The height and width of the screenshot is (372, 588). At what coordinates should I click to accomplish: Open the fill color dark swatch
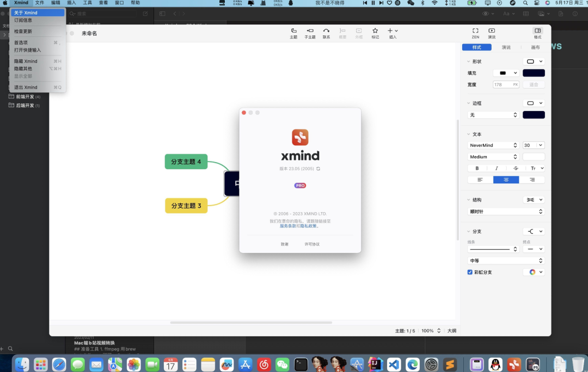pyautogui.click(x=534, y=73)
